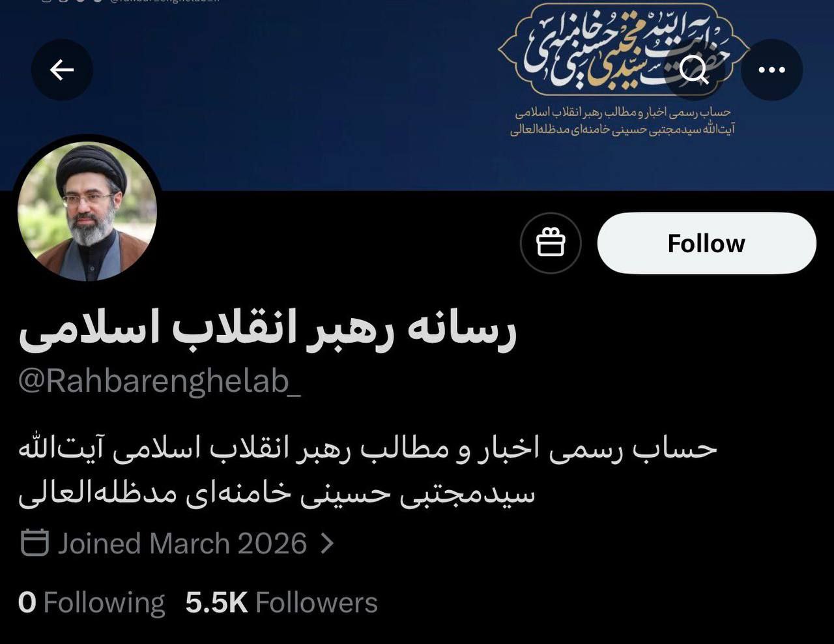Screen dimensions: 834x644
Task: Click the first line of the bio
Action: [x=368, y=449]
